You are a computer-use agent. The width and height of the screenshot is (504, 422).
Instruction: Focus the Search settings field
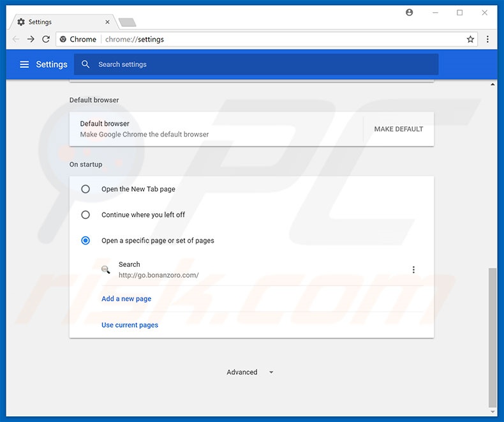click(x=256, y=64)
